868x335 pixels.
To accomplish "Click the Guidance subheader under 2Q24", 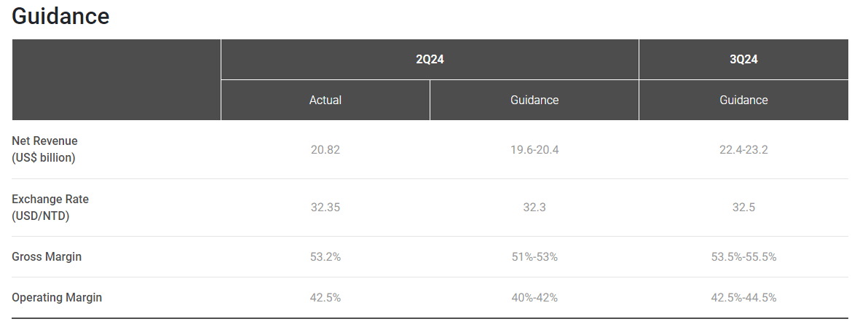I will click(x=534, y=100).
